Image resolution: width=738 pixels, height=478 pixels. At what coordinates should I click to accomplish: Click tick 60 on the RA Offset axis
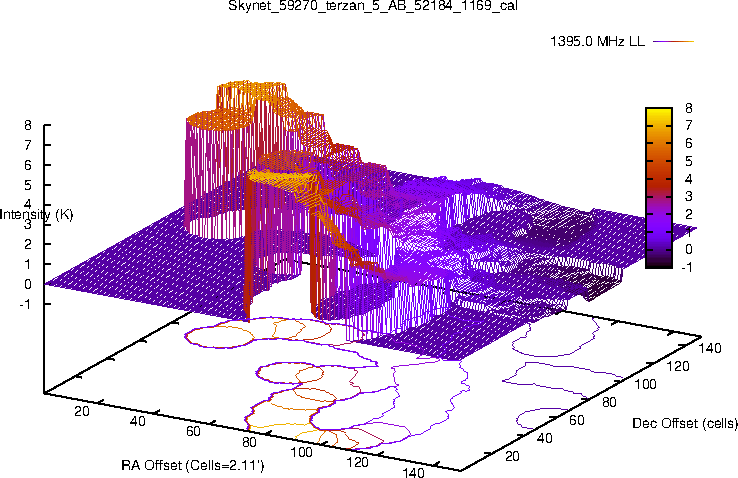[193, 431]
